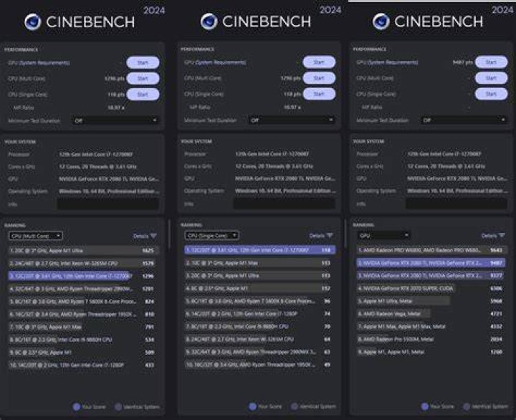Viewport: 516px width, 420px height.
Task: Select AMD Radeon Pro 5500M, Metal row
Action: 431,339
